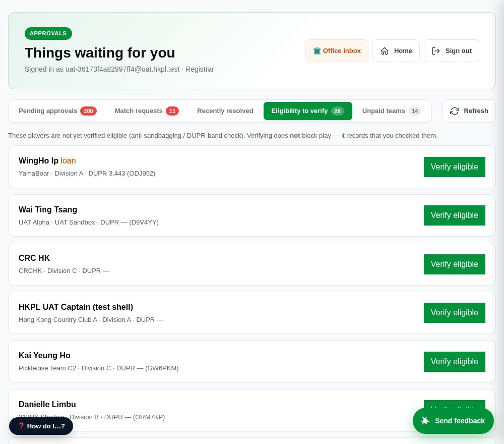This screenshot has height=444, width=504.
Task: Verify WingHo Ip as eligible
Action: pos(454,167)
